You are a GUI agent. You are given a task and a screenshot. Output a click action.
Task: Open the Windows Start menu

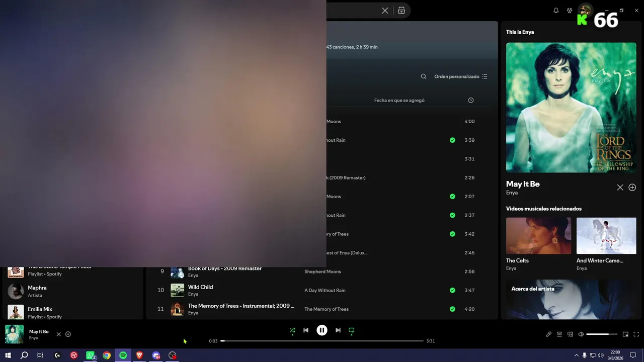[x=8, y=355]
